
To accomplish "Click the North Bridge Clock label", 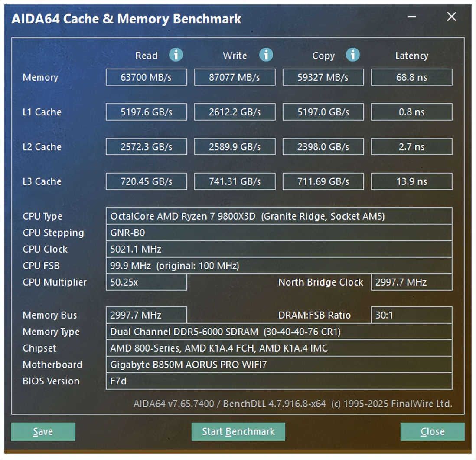I will click(x=320, y=282).
